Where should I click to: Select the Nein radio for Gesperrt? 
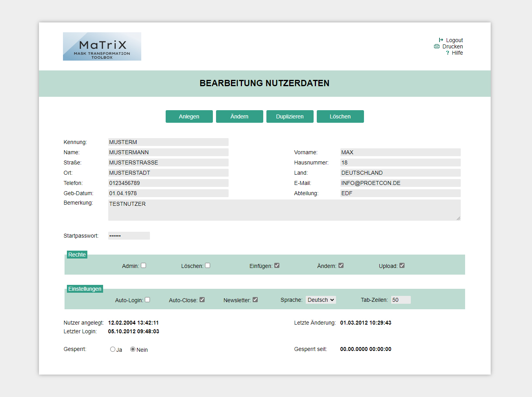tap(133, 349)
